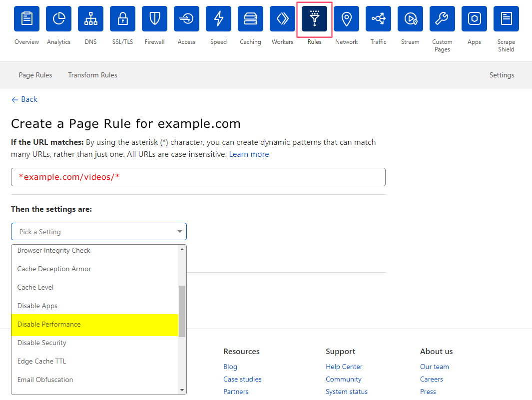Screen dimensions: 532x400
Task: Expand the Pick a Setting dropdown
Action: click(99, 232)
